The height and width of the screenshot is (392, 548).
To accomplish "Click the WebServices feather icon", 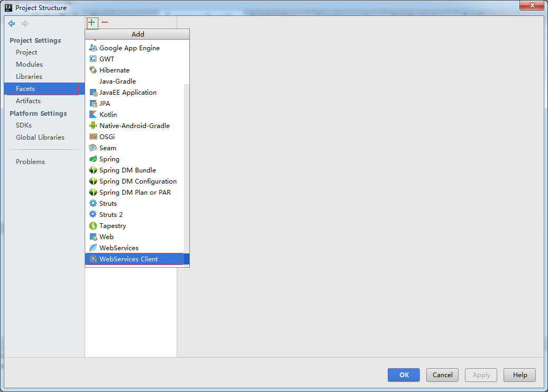I will (93, 248).
